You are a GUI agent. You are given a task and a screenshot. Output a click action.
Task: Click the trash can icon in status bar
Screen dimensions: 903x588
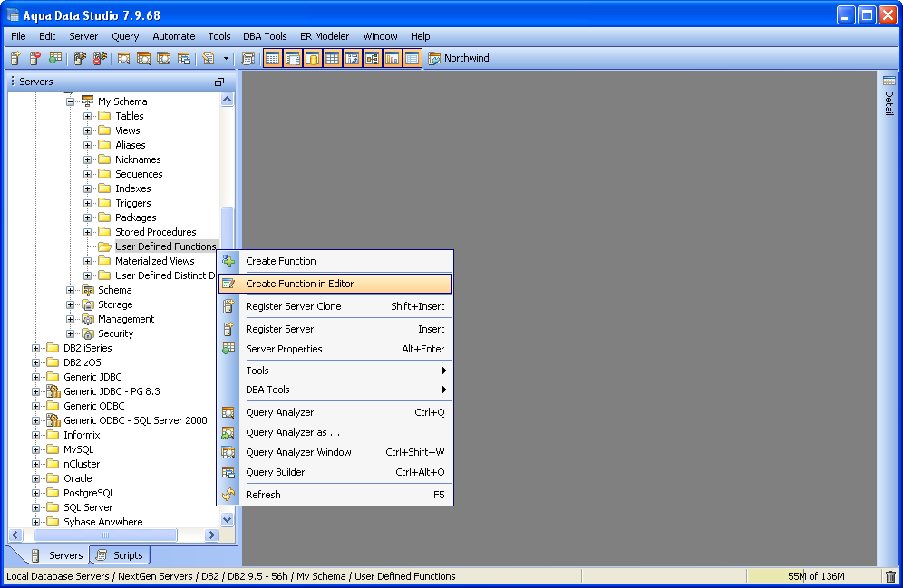[890, 576]
